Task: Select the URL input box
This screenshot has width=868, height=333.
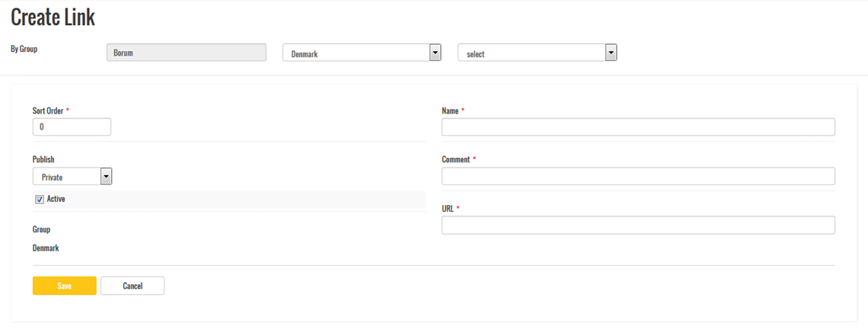Action: [638, 226]
